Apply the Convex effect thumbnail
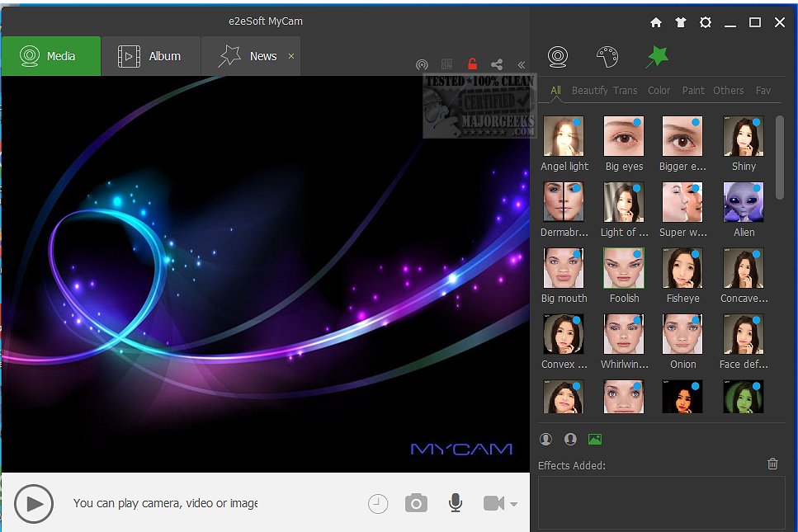Screen dimensions: 798x532 click(x=564, y=334)
